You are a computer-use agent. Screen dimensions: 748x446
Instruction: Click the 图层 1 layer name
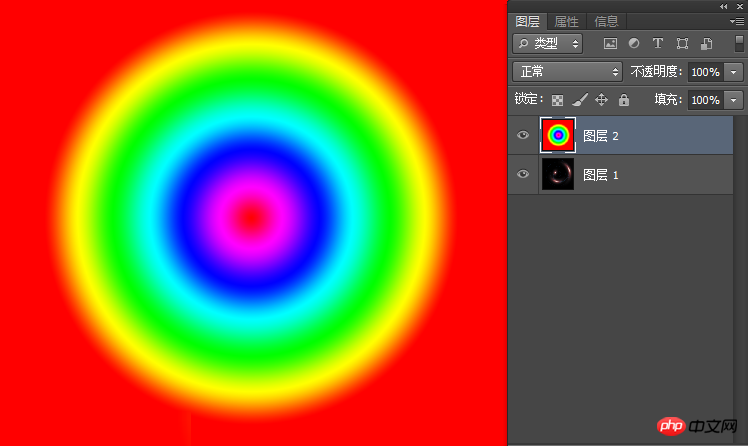(601, 175)
